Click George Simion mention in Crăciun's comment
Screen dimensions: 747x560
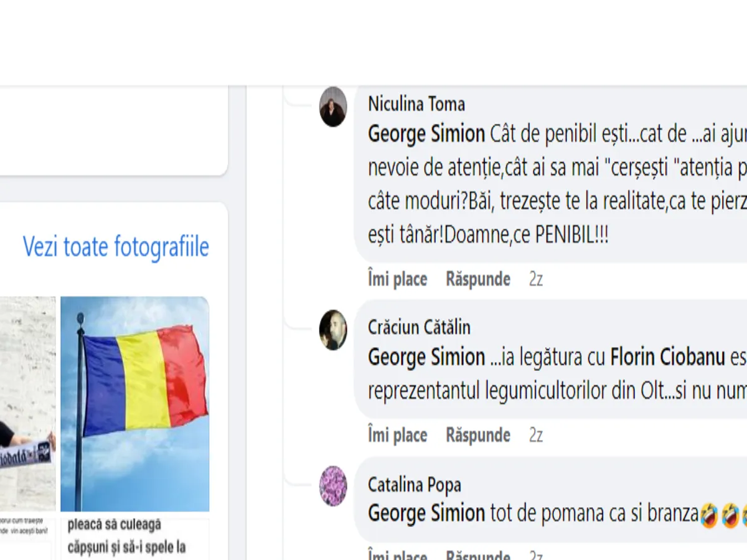(x=426, y=358)
